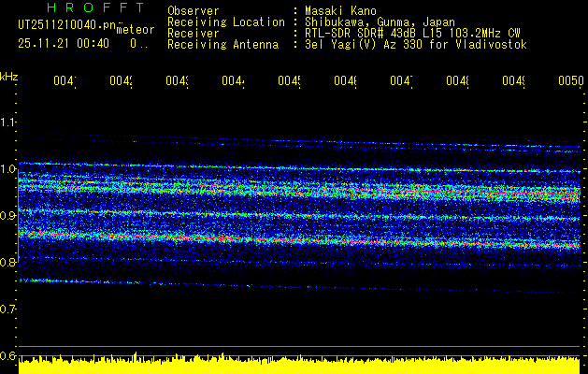Click the 0.8 frequency axis label
The height and width of the screenshot is (374, 588).
pyautogui.click(x=7, y=262)
